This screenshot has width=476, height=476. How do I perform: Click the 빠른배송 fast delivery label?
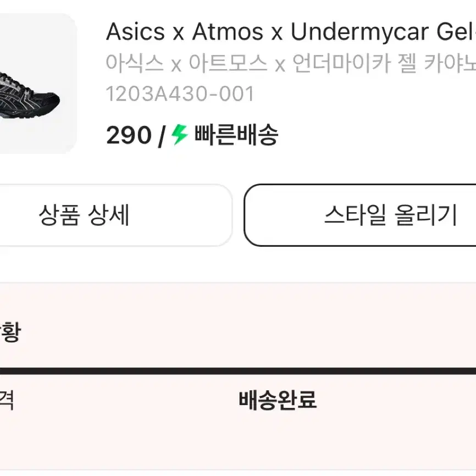point(236,135)
